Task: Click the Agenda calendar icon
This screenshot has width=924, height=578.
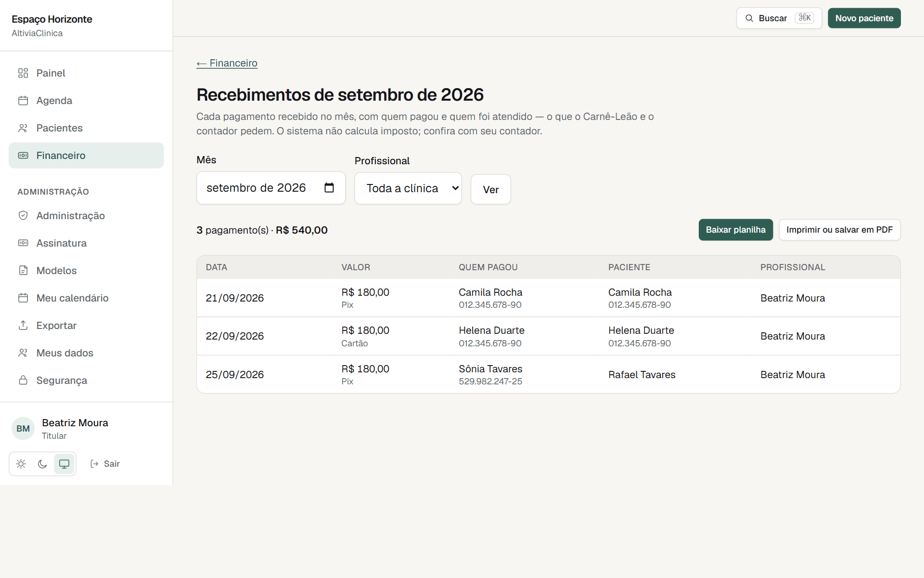Action: click(x=23, y=101)
